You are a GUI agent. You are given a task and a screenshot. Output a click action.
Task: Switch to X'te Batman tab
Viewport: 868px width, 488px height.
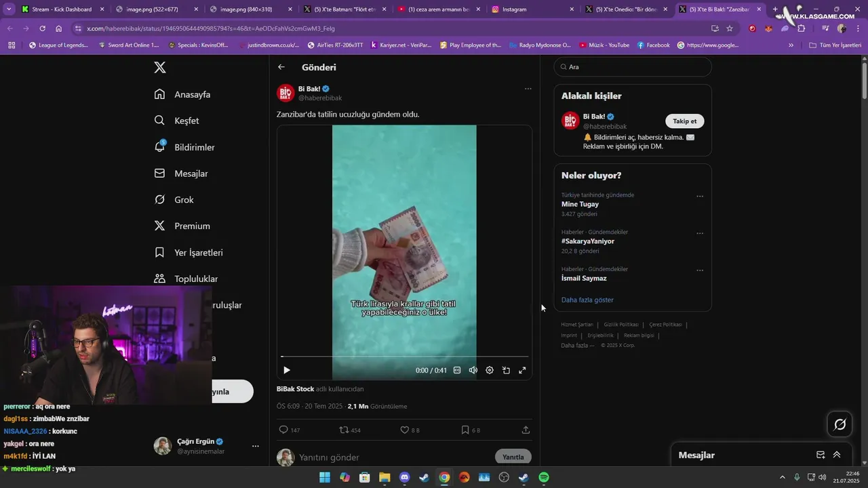click(x=344, y=9)
